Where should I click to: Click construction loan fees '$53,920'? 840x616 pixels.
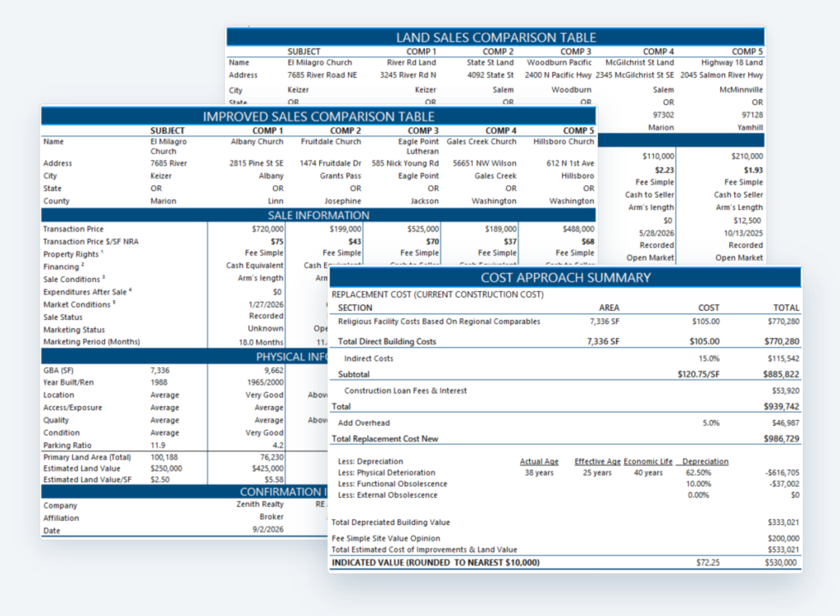[x=785, y=391]
